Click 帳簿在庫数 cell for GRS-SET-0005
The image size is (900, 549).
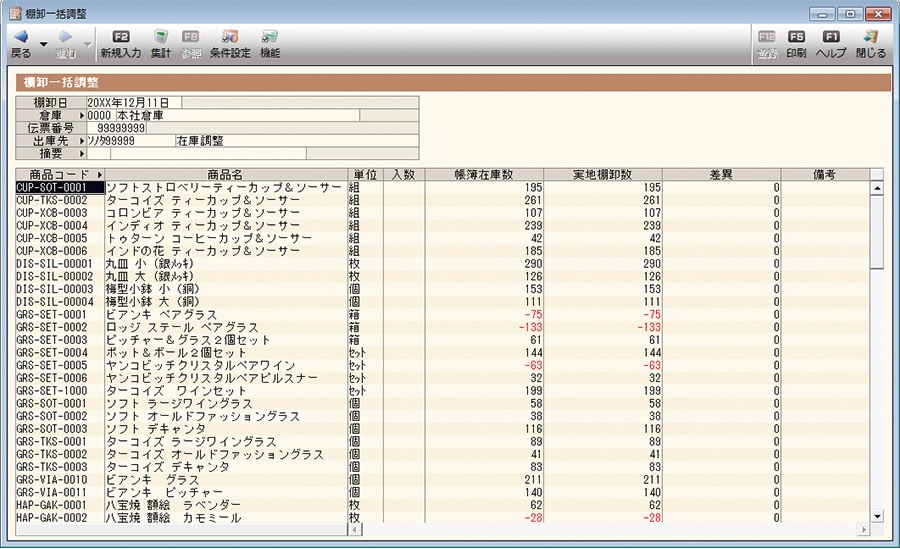484,365
